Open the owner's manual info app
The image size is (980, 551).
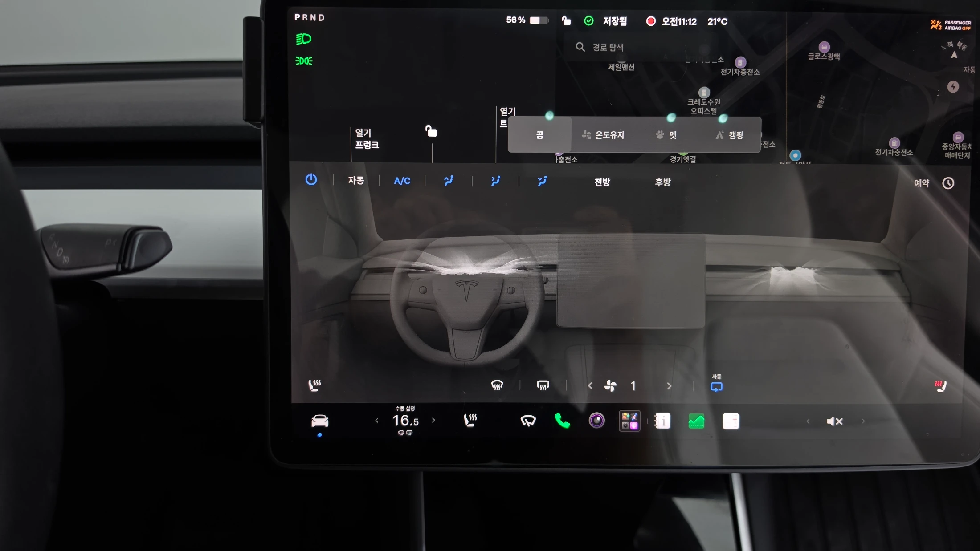pos(662,421)
